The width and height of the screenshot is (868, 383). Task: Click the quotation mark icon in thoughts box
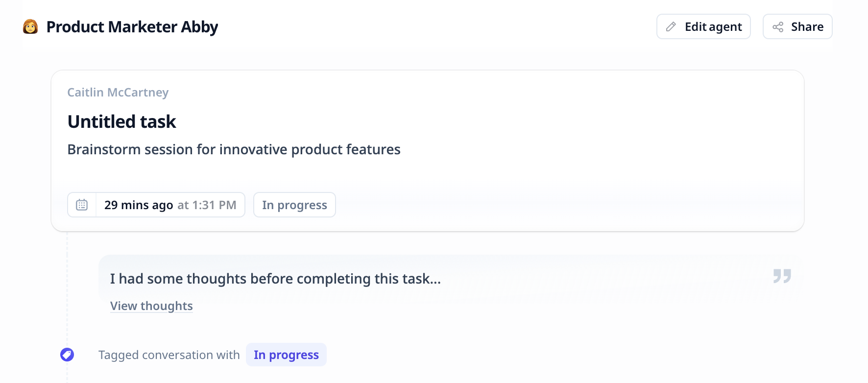[x=782, y=276]
